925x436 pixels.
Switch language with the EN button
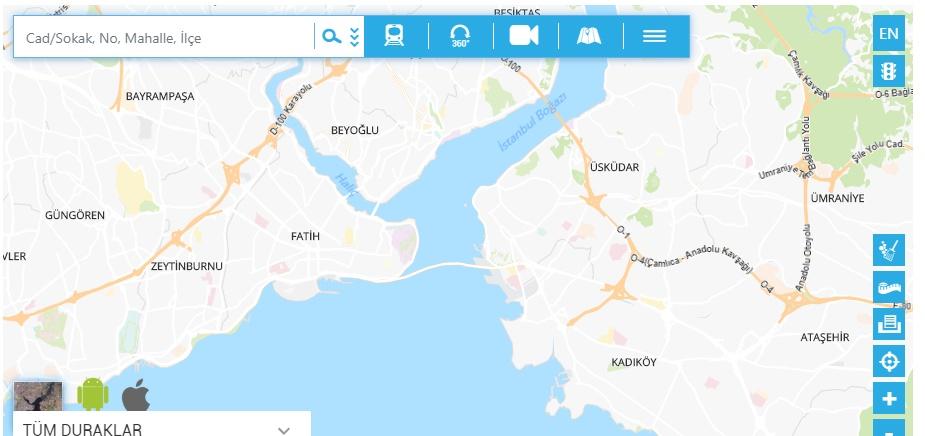pyautogui.click(x=888, y=34)
